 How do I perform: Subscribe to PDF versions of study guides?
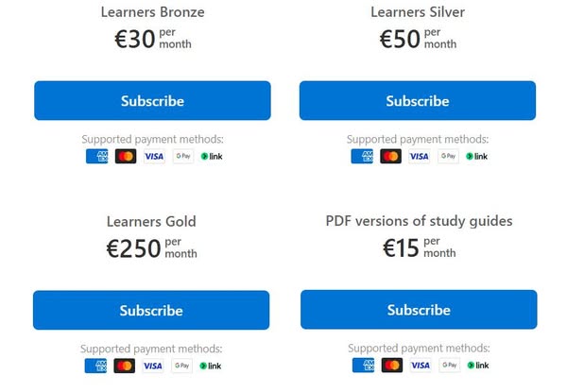419,310
